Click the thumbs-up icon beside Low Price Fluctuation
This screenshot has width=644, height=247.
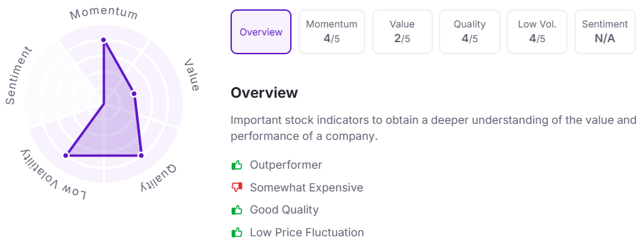237,233
